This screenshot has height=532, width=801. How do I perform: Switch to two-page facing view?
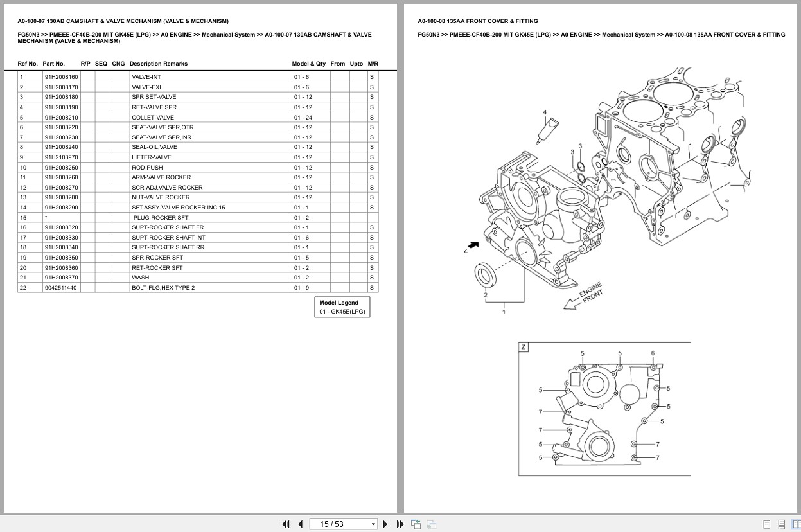796,524
